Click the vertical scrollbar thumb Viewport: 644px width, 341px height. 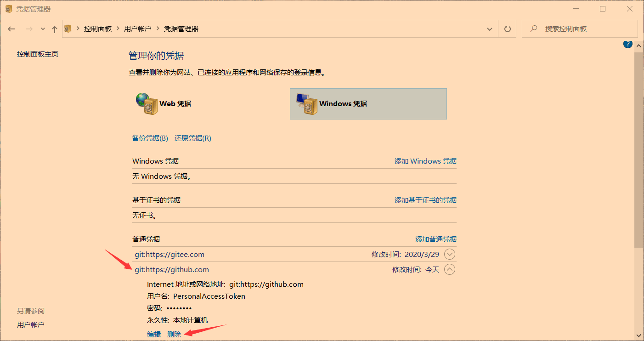click(x=638, y=150)
